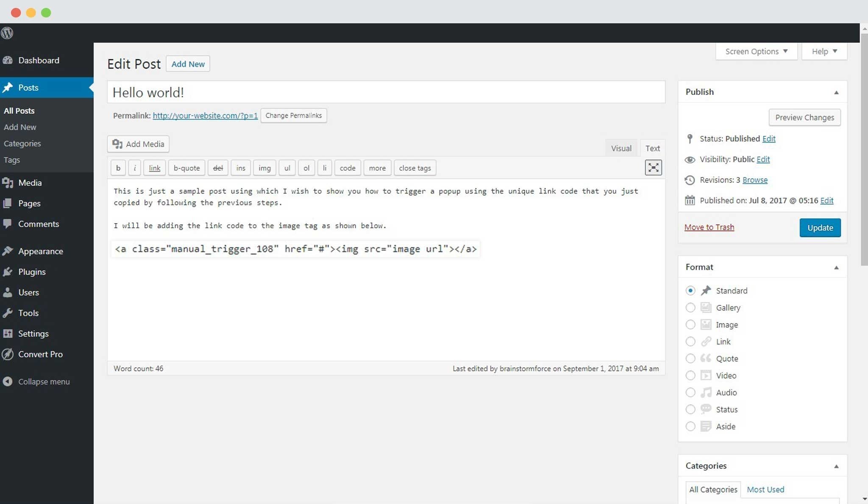Select the Standard post format
The image size is (868, 504).
pos(690,291)
